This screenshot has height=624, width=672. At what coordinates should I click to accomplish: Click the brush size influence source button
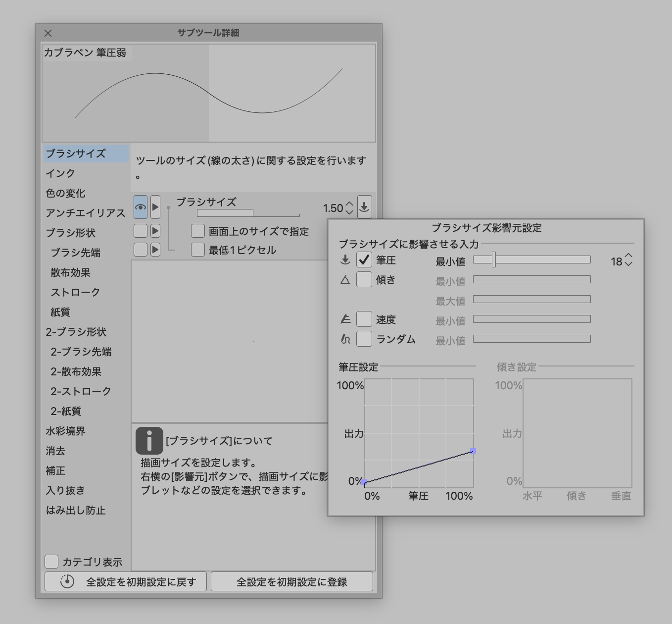click(364, 207)
